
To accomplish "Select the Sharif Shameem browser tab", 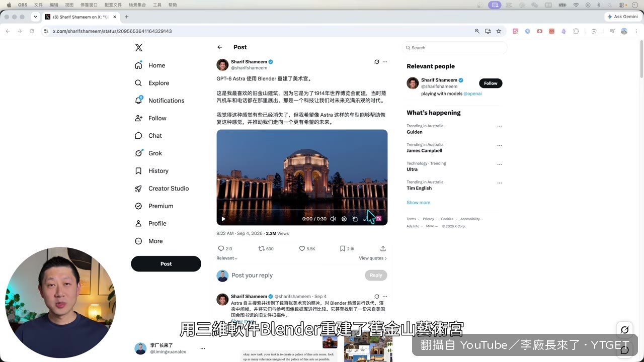I will coord(79,17).
